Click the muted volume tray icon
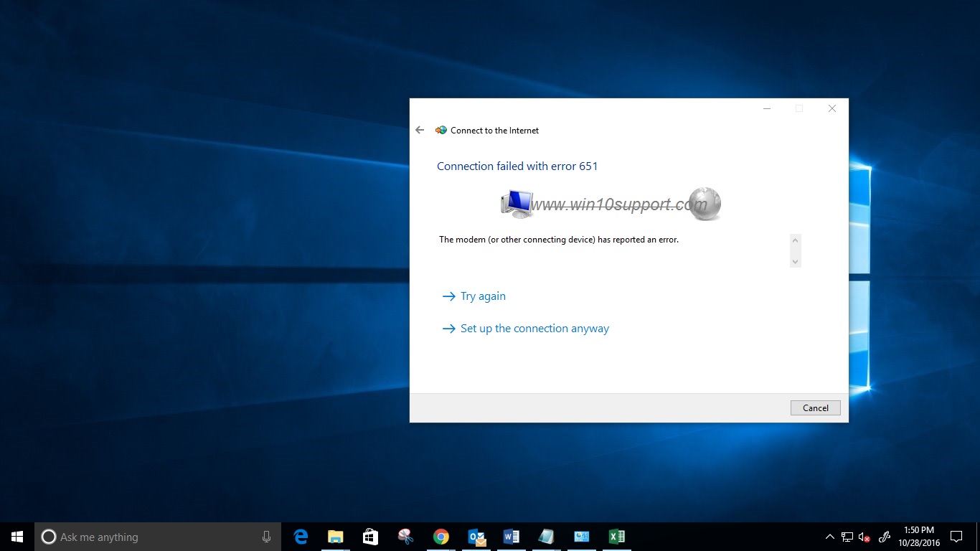 tap(864, 537)
